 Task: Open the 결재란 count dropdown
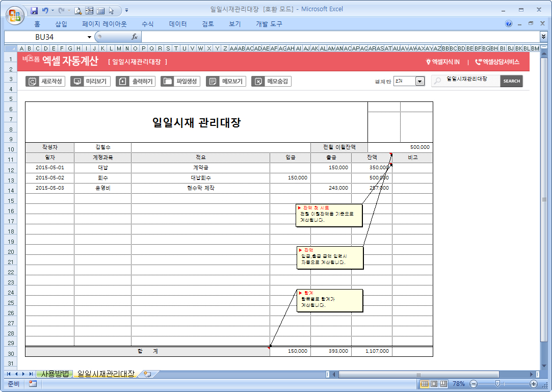pos(419,82)
